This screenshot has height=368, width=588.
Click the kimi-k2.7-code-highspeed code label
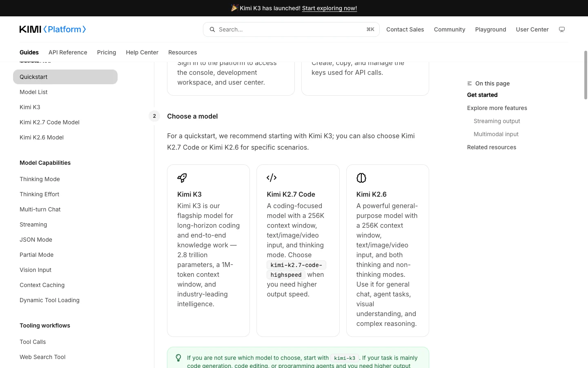[296, 270]
